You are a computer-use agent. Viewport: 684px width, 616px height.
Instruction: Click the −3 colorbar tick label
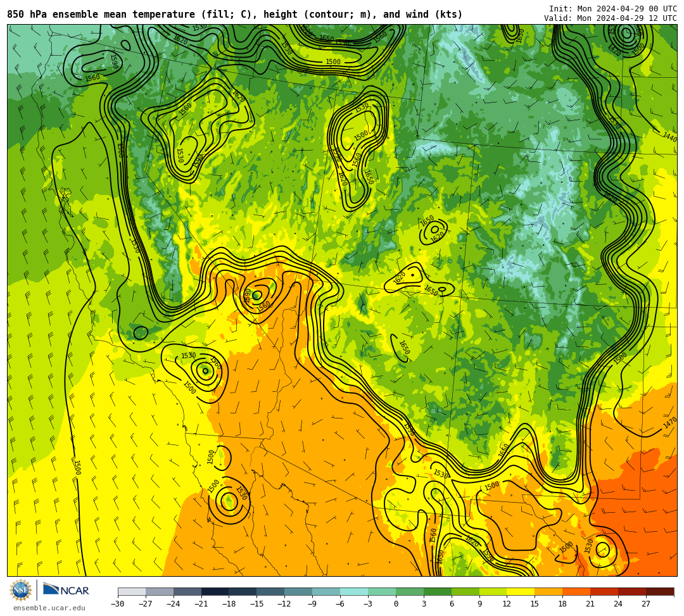(368, 604)
